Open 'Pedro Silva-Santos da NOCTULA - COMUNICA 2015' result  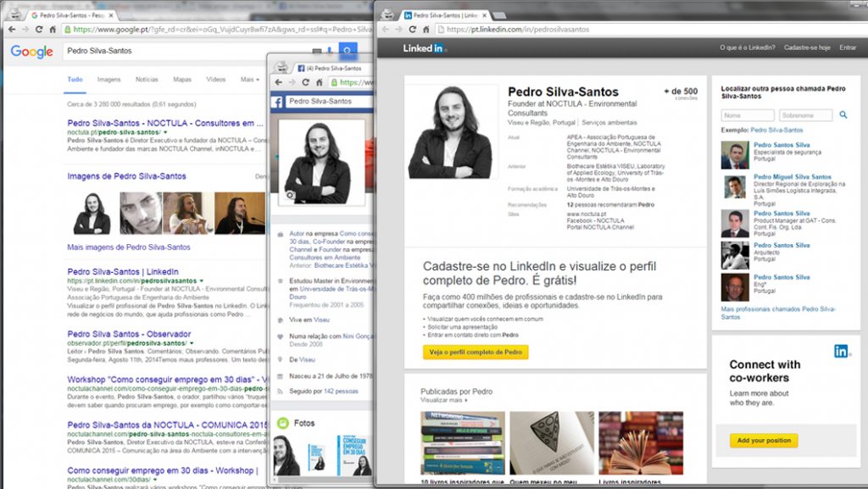click(x=167, y=425)
